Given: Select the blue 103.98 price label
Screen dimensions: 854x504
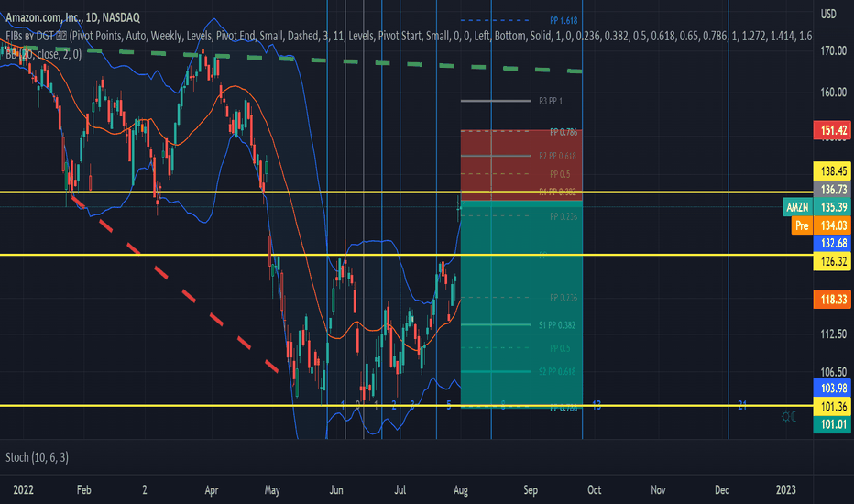Looking at the screenshot, I should pos(832,388).
